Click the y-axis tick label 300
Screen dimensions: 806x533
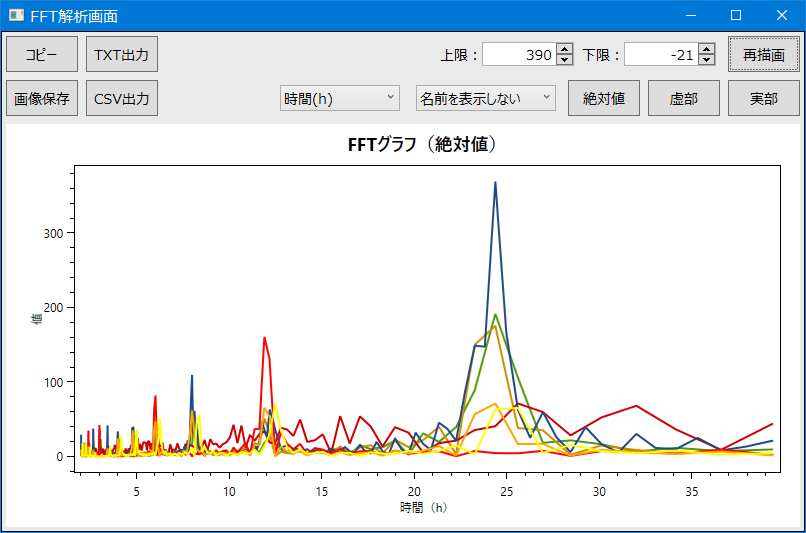click(x=53, y=233)
